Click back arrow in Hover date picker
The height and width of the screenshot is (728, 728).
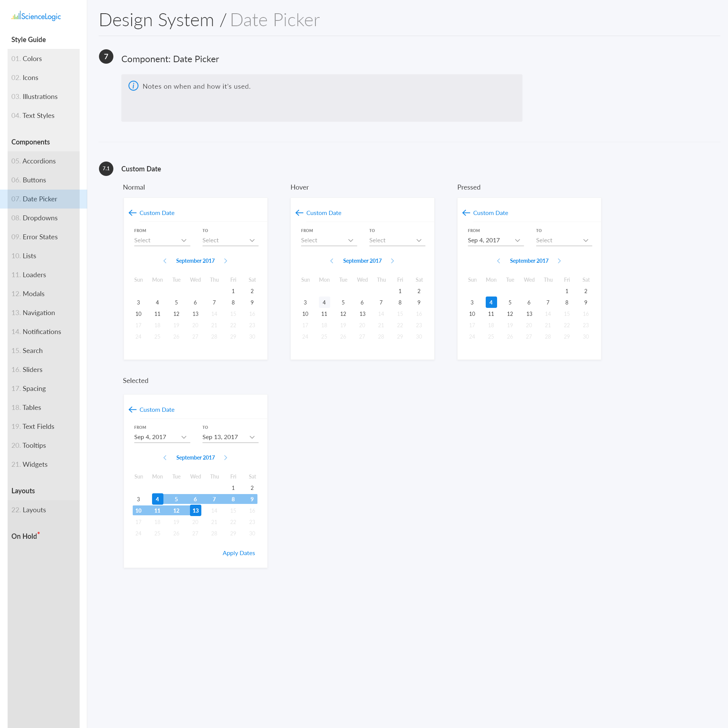tap(299, 213)
